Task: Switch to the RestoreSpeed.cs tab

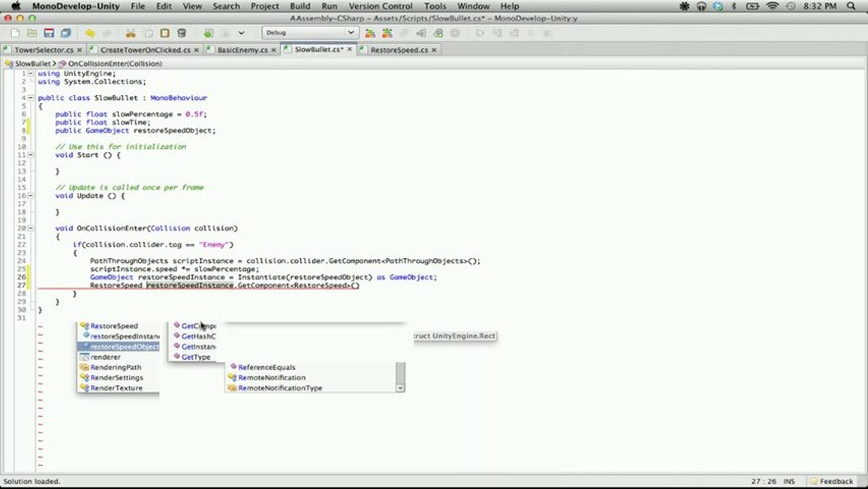Action: 400,50
